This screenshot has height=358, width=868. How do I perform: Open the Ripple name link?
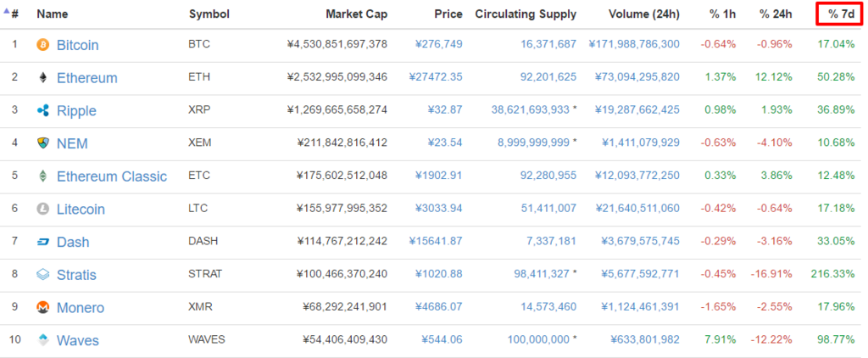tap(76, 111)
